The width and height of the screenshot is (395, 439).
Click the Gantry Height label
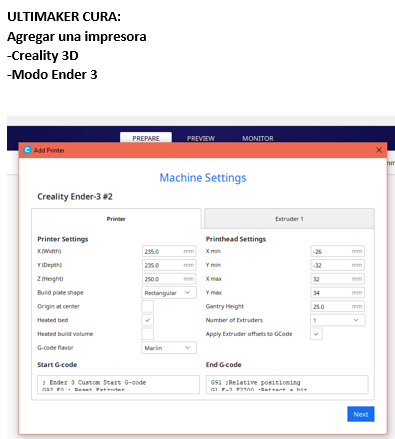[225, 306]
